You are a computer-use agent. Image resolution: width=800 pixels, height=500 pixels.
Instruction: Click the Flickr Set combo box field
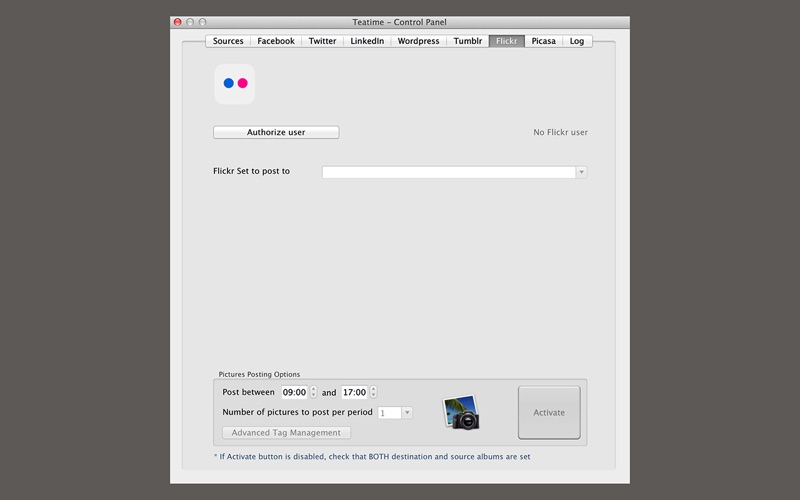click(x=454, y=172)
